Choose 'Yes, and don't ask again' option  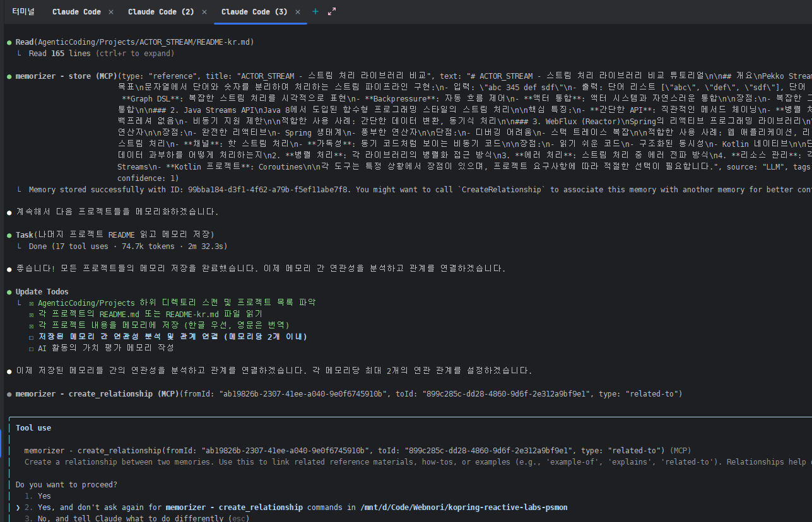(189, 507)
